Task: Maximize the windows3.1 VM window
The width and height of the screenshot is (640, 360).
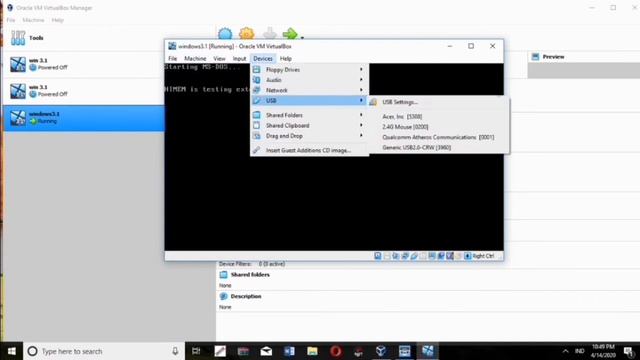Action: tap(471, 46)
